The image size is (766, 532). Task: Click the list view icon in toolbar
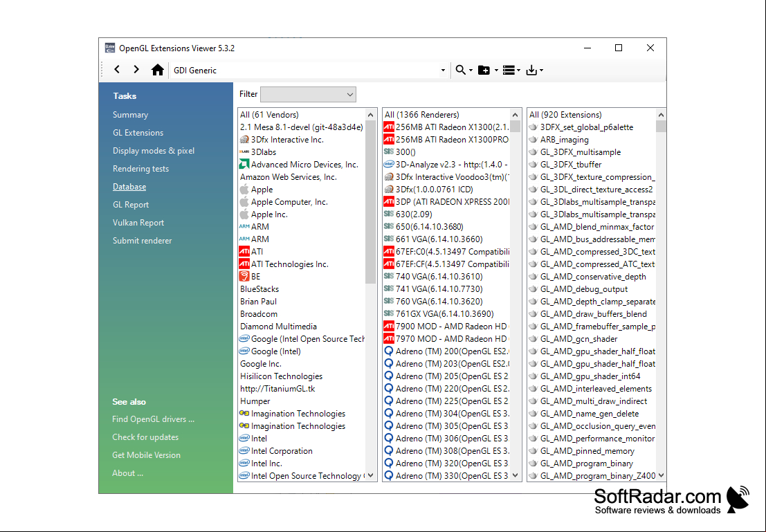[x=509, y=70]
